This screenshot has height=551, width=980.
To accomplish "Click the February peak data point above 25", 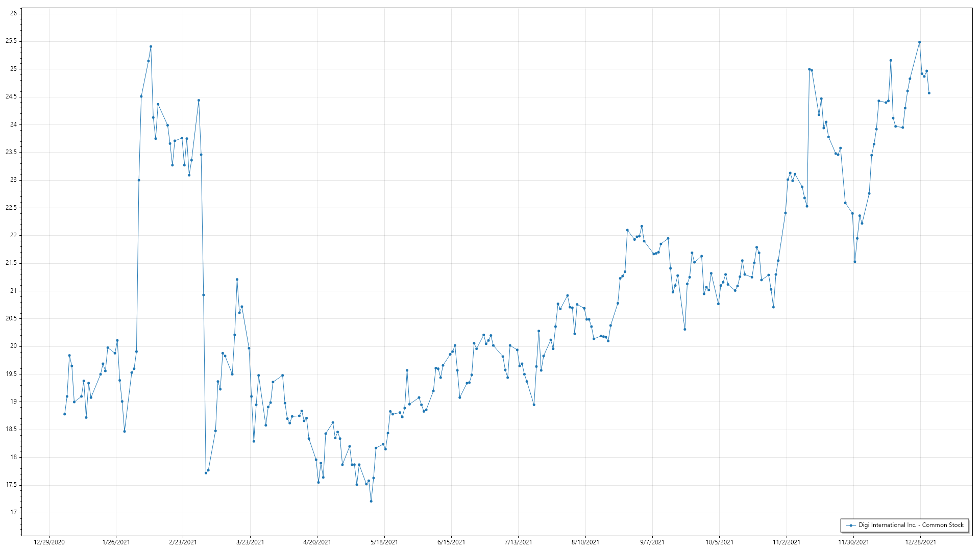I will [151, 46].
